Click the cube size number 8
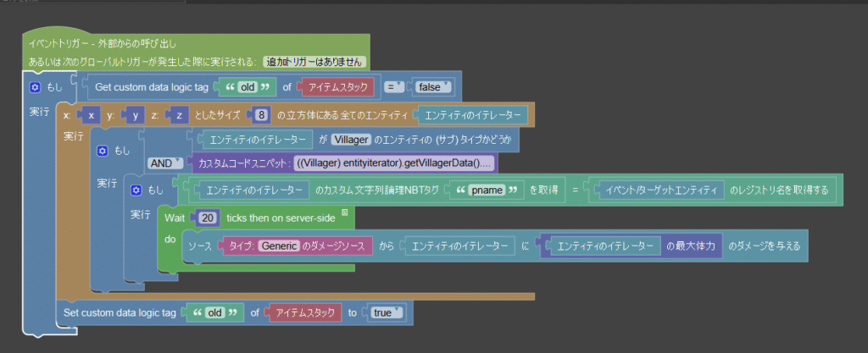Viewport: 868px width, 353px height. [260, 115]
